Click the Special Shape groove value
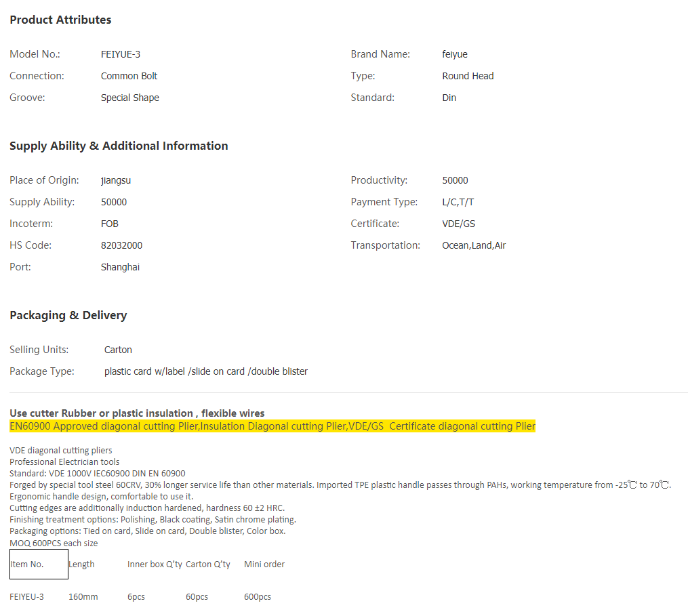688x616 pixels. pyautogui.click(x=130, y=98)
